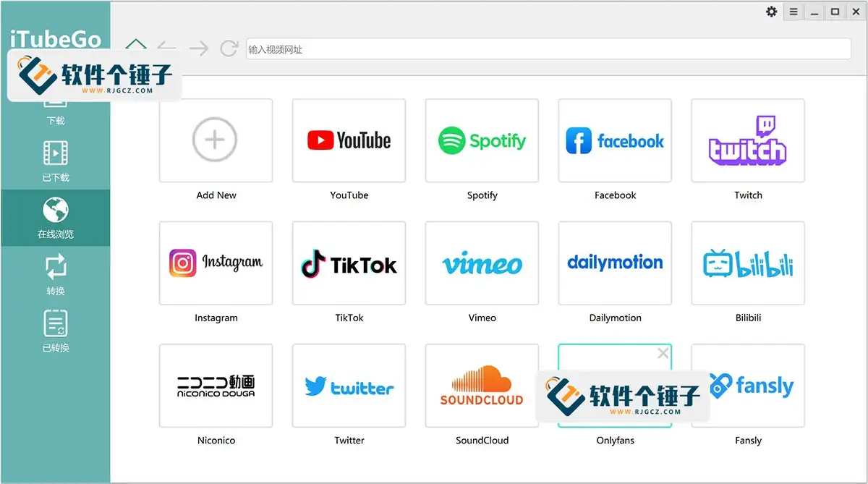The height and width of the screenshot is (484, 868).
Task: Open the Fansly site tile
Action: (x=747, y=386)
